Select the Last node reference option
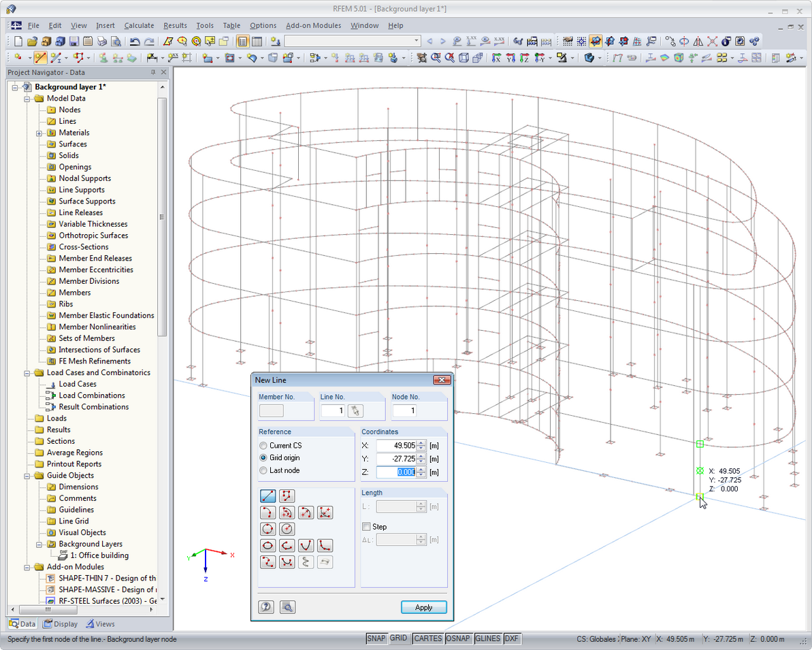This screenshot has width=812, height=650. coord(264,470)
